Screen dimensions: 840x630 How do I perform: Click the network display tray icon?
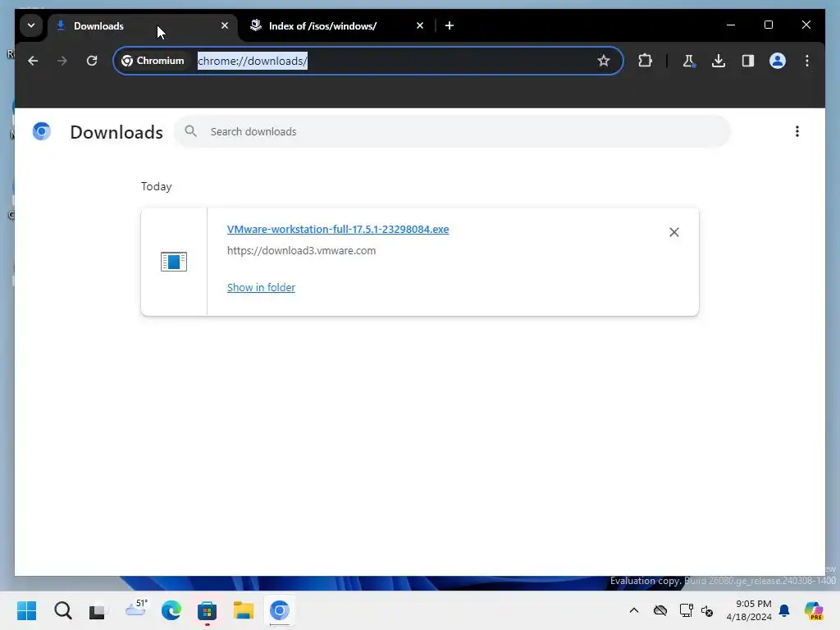[x=686, y=610]
